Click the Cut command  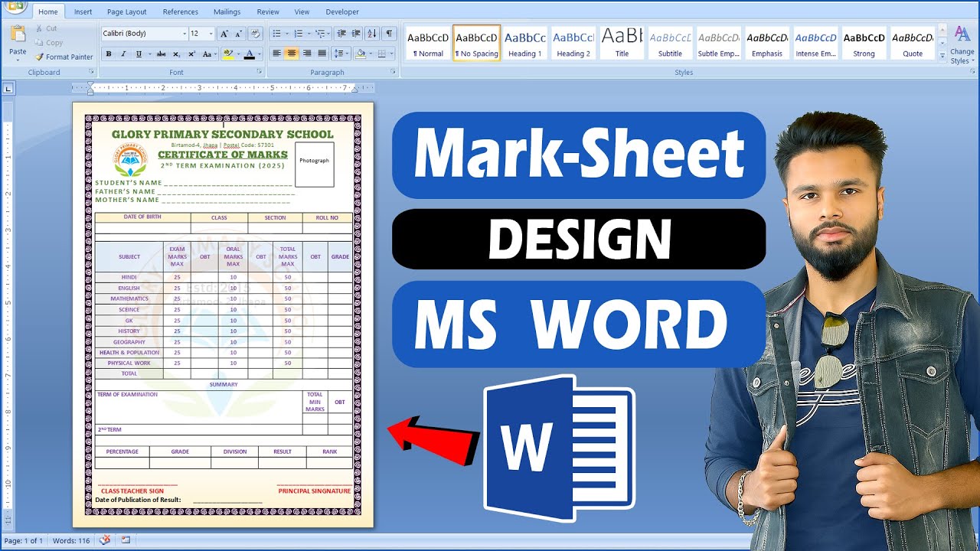pyautogui.click(x=45, y=28)
